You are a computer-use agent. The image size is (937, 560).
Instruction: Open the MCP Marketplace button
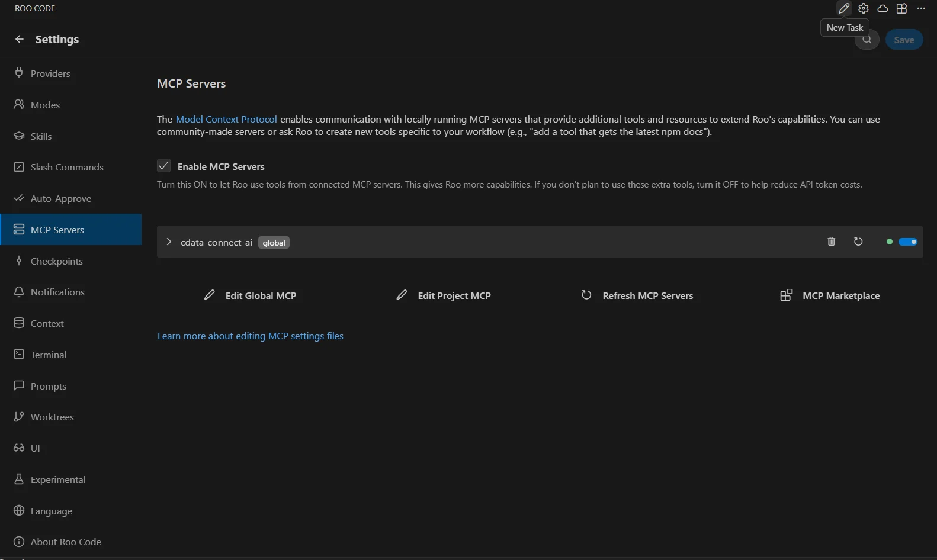click(830, 295)
